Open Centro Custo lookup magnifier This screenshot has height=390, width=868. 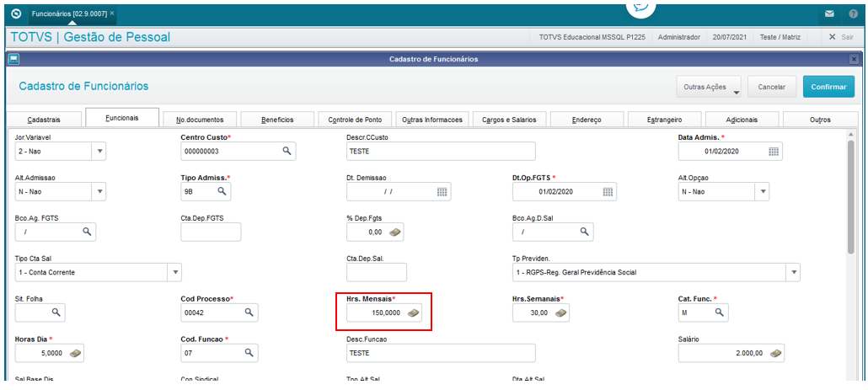(287, 151)
